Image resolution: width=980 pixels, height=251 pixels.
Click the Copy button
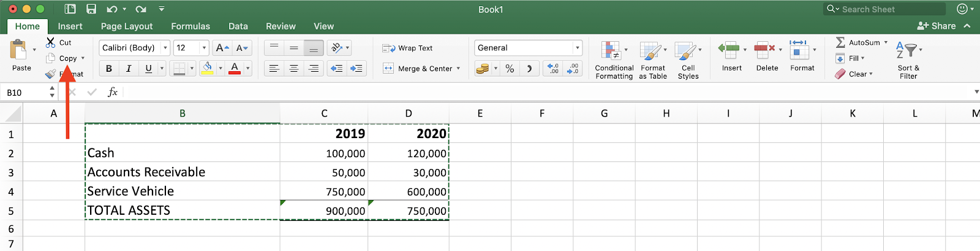pos(62,58)
